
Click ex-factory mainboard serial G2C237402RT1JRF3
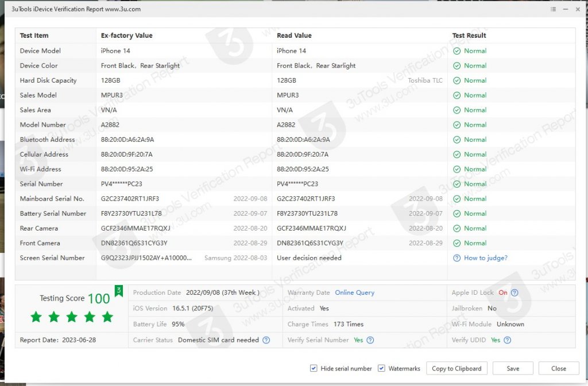click(130, 199)
